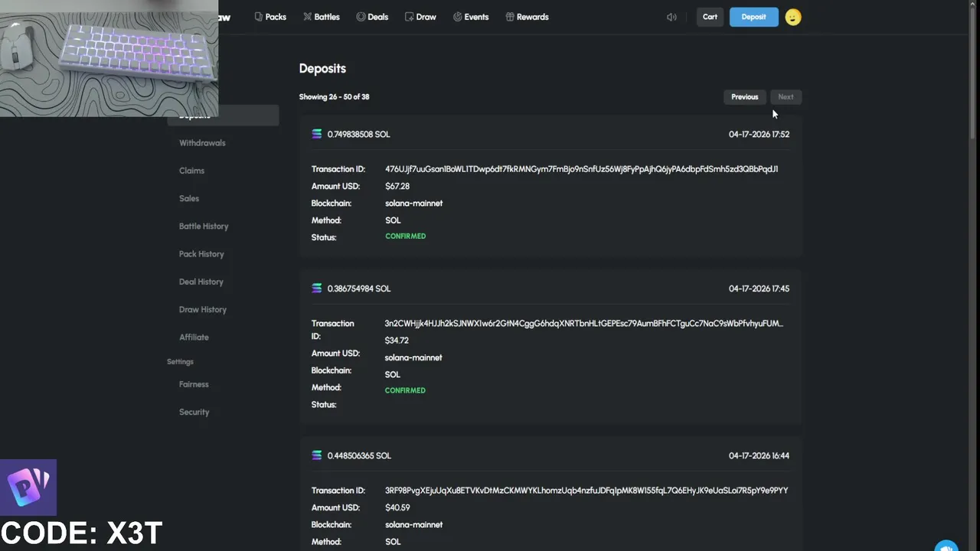Open the Deals navigation item

pyautogui.click(x=372, y=17)
